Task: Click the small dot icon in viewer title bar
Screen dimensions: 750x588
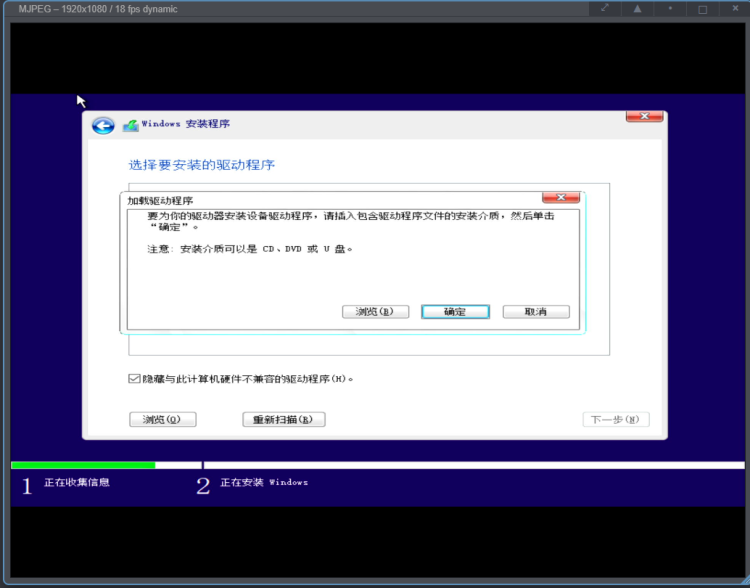Action: pos(670,8)
